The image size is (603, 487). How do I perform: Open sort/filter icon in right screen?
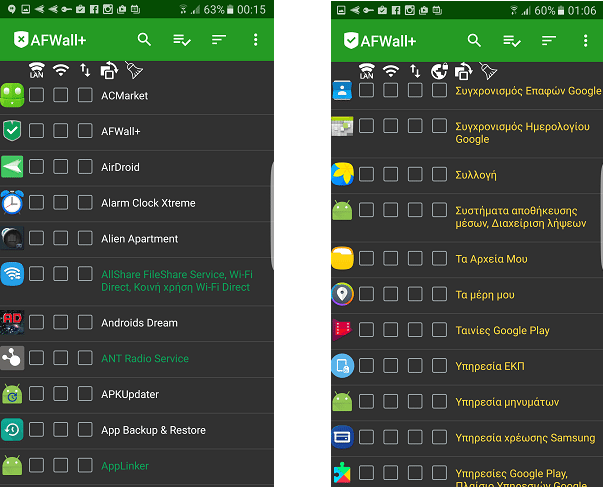[x=548, y=40]
